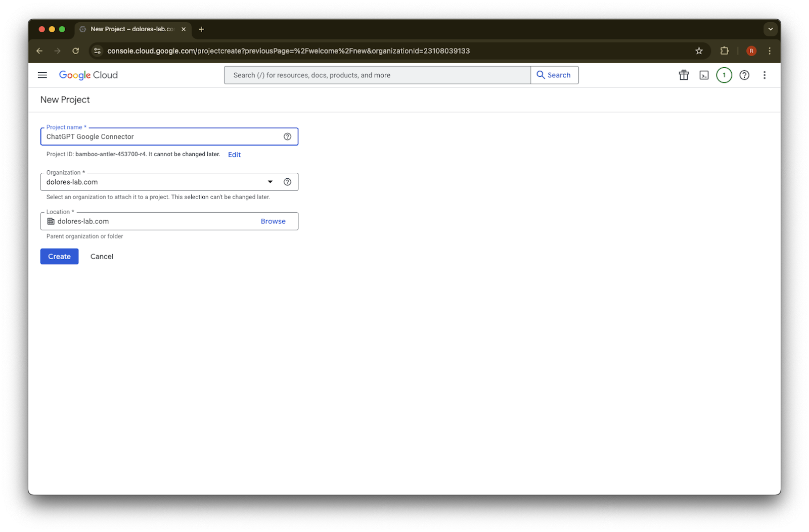809x532 pixels.
Task: Open the Chrome profile avatar R
Action: click(751, 51)
